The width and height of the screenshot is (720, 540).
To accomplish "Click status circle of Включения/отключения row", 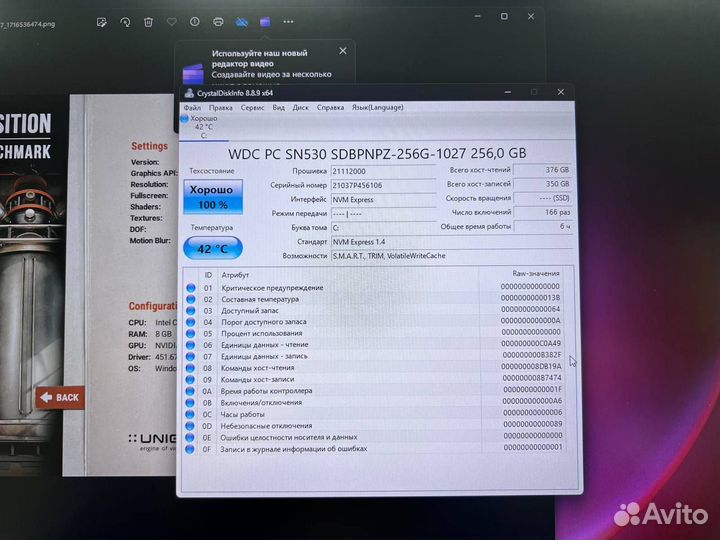I will 190,403.
